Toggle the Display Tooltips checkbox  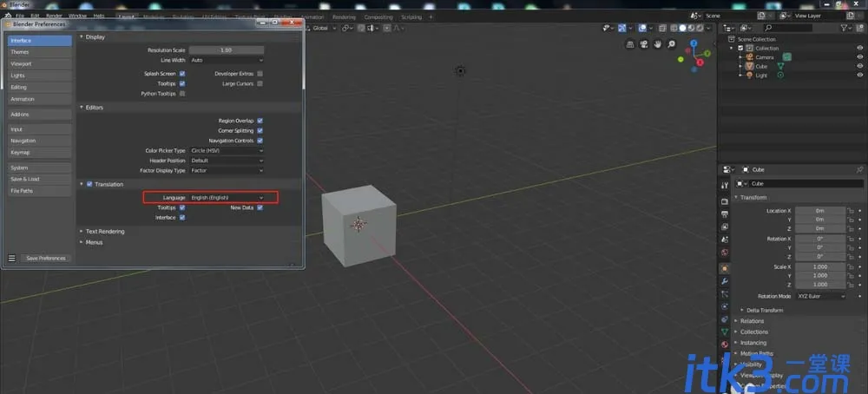point(182,83)
